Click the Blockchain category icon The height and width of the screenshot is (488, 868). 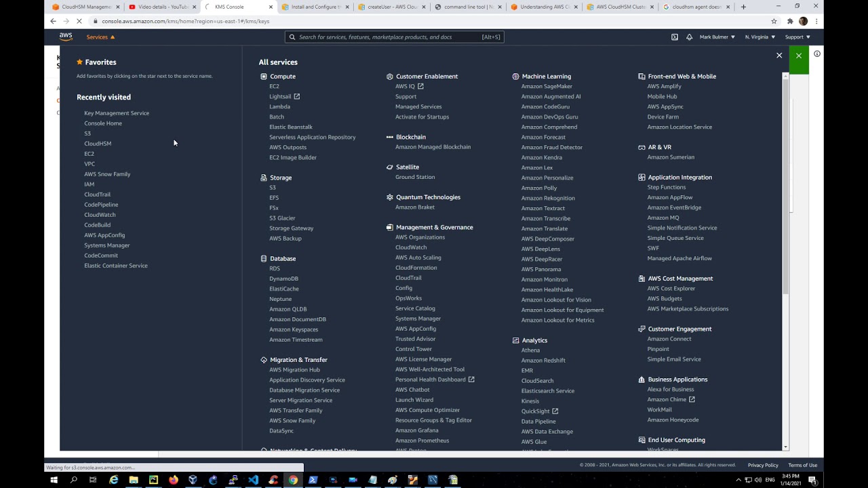click(390, 137)
